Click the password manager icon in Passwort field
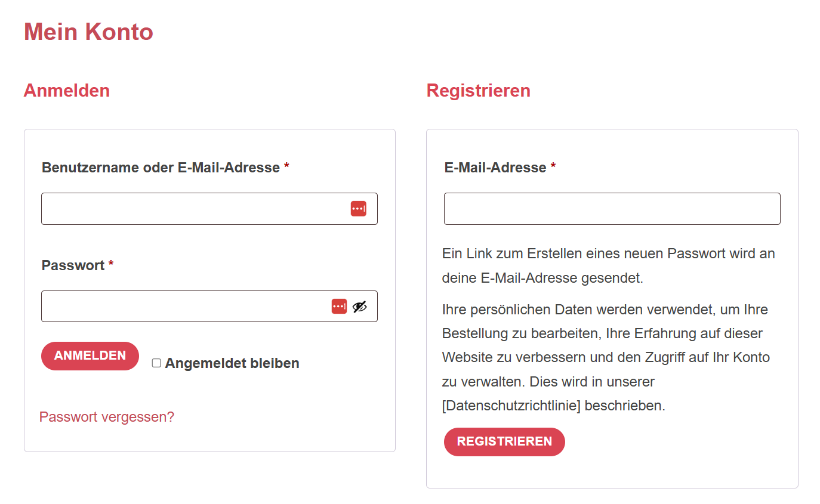Viewport: 820px width, 504px height. coord(339,306)
